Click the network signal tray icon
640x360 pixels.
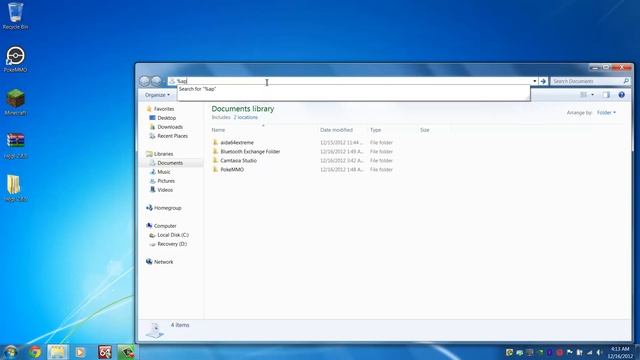click(589, 352)
